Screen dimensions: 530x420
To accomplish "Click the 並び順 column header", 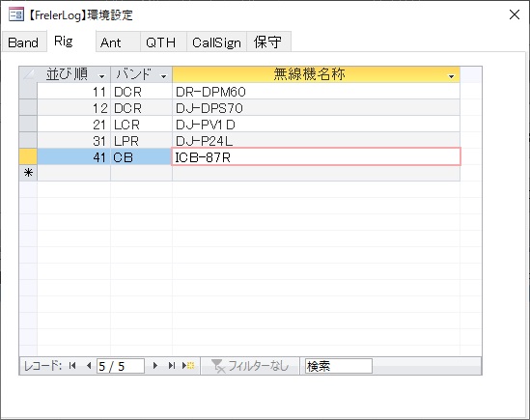I will (x=73, y=74).
